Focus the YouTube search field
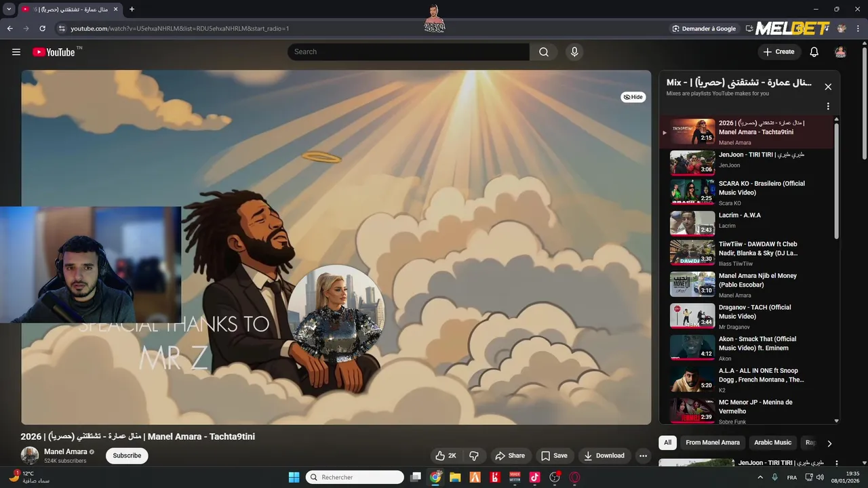This screenshot has height=488, width=868. pos(408,52)
